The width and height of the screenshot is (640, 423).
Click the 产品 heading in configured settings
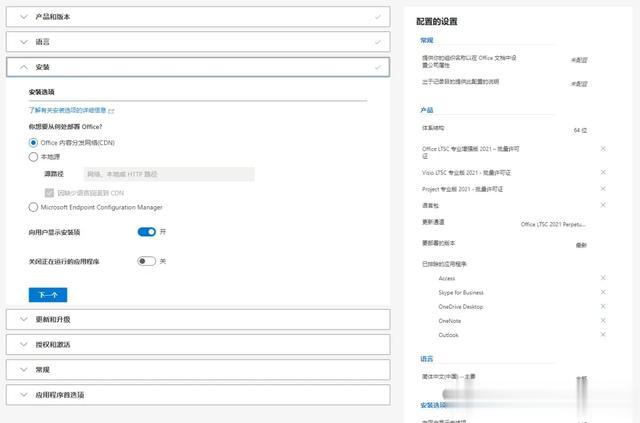tap(427, 110)
